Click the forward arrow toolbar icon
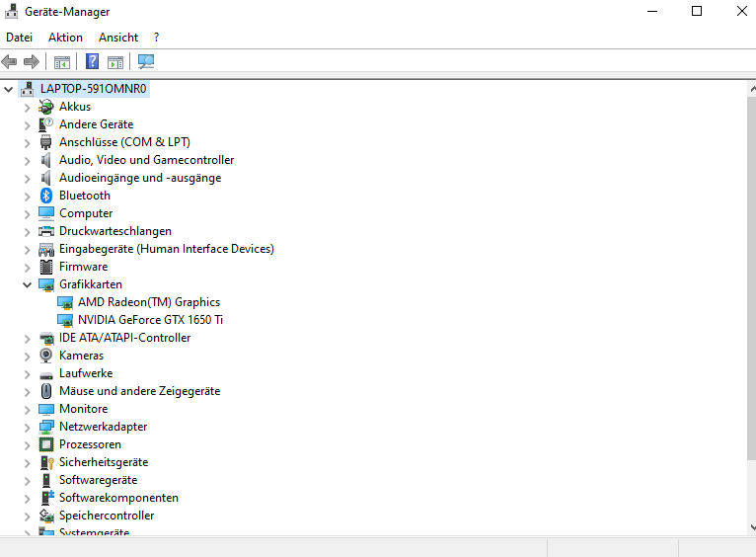Viewport: 756px width, 557px height. [32, 62]
